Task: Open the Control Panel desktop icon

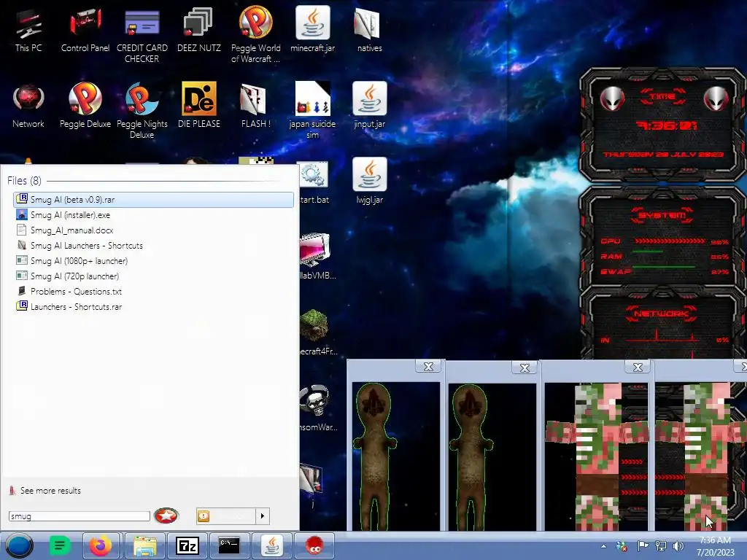Action: click(85, 31)
